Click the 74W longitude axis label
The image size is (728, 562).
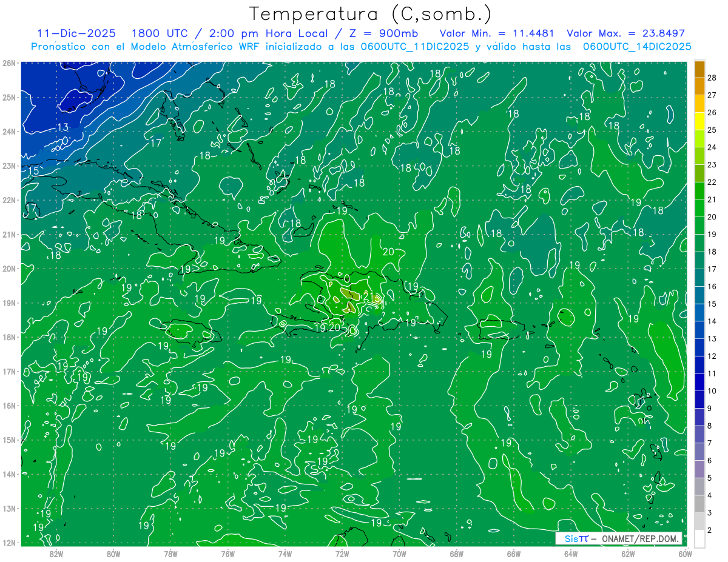coord(285,554)
